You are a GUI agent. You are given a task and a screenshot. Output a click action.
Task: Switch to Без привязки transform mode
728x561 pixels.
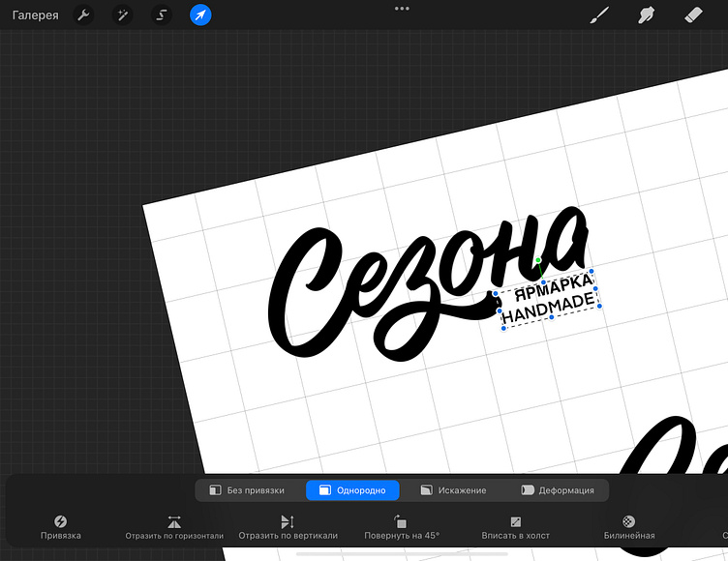click(248, 490)
